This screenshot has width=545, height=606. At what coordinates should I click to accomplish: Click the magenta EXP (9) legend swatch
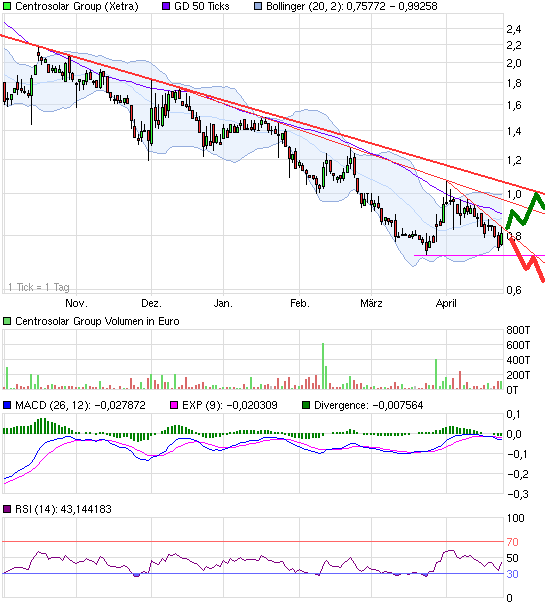(174, 405)
